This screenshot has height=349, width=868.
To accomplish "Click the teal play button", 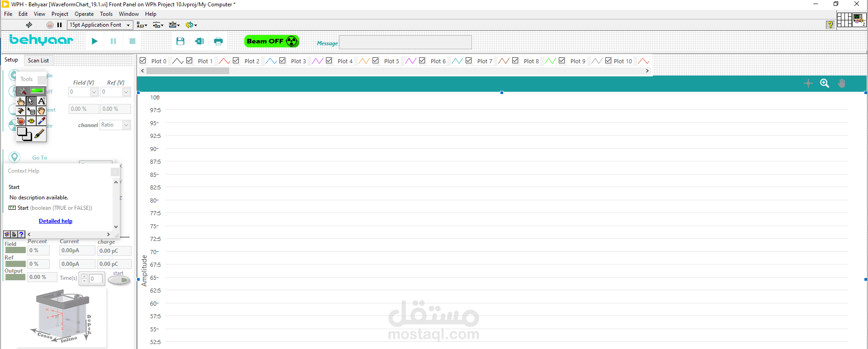I will [x=94, y=41].
